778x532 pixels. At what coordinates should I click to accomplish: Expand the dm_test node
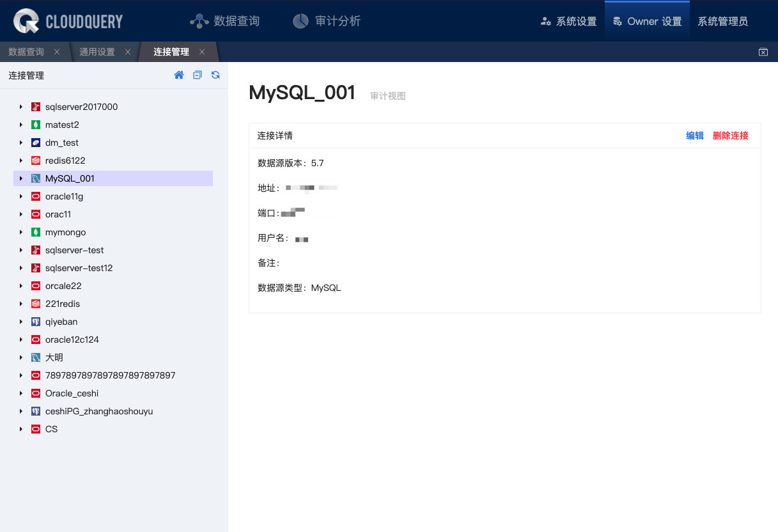pyautogui.click(x=21, y=143)
